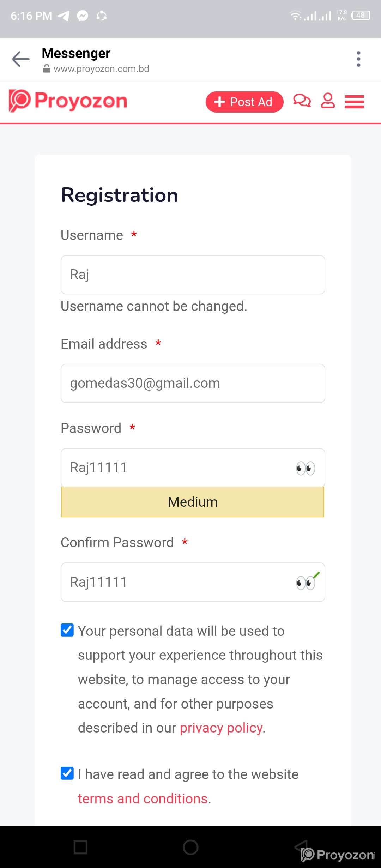Click the Proyozon logo
The image size is (381, 868).
point(68,101)
